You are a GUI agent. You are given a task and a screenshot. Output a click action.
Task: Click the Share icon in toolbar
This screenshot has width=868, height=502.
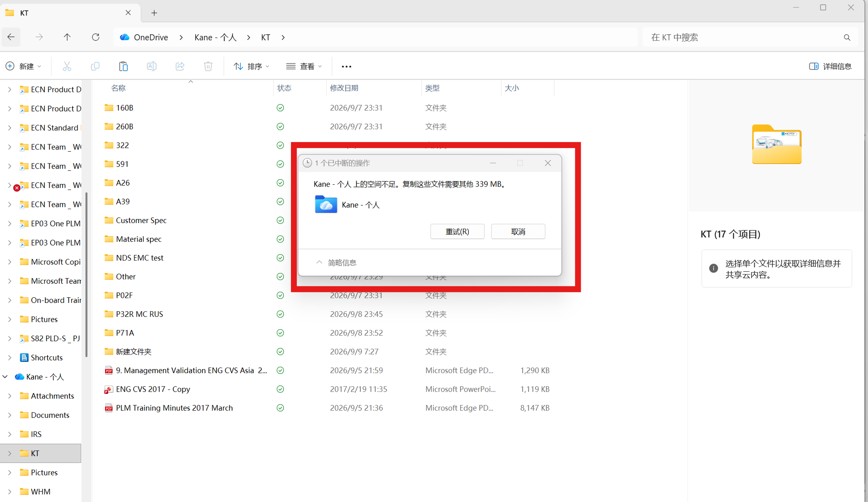[180, 66]
